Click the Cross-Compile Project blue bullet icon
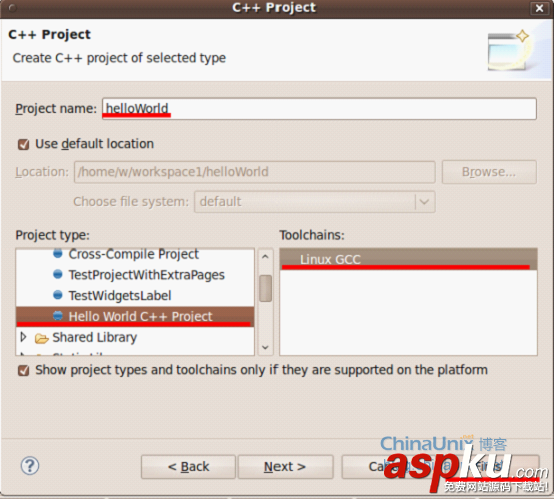The image size is (554, 499). click(58, 253)
